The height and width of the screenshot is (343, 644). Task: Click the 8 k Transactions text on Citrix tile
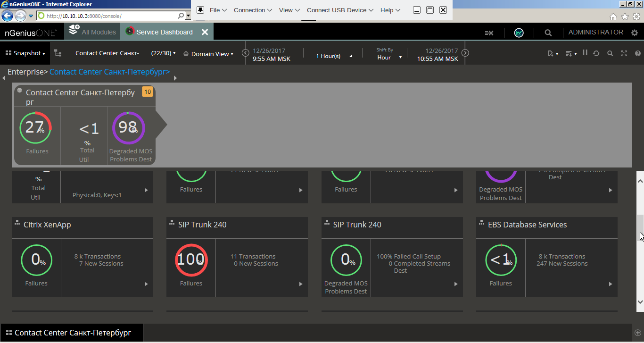coord(98,256)
